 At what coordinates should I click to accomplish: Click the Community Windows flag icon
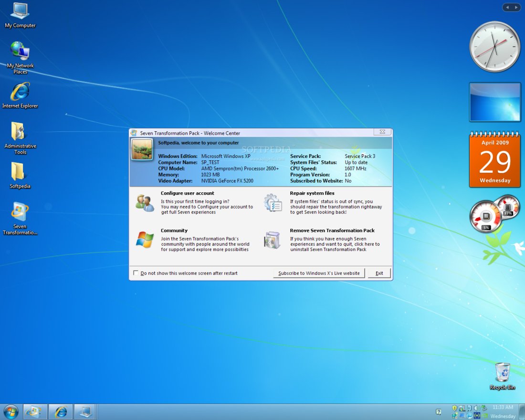145,240
